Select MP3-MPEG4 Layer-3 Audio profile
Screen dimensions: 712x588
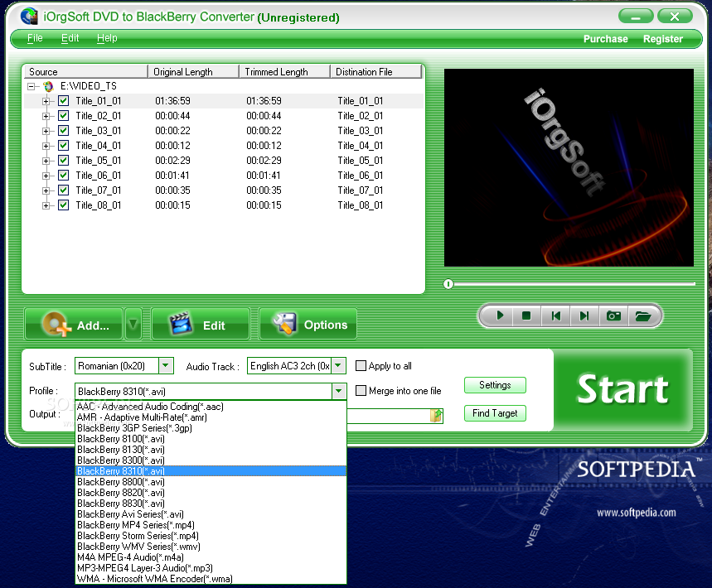211,568
